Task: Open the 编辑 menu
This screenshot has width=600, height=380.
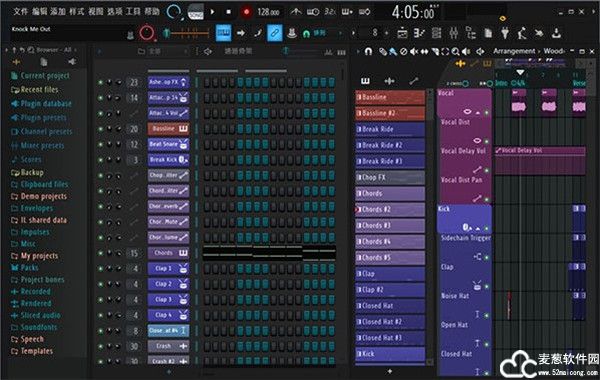Action: [x=39, y=11]
